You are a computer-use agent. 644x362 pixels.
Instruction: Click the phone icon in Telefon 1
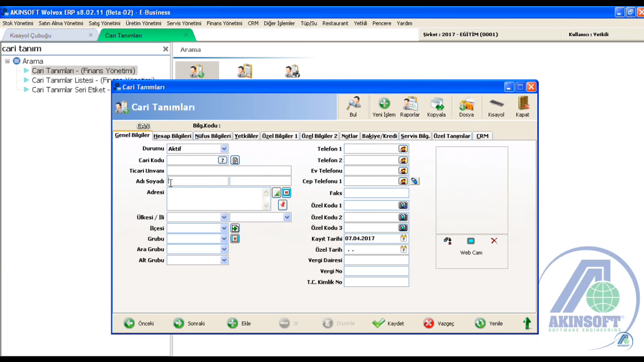click(403, 149)
